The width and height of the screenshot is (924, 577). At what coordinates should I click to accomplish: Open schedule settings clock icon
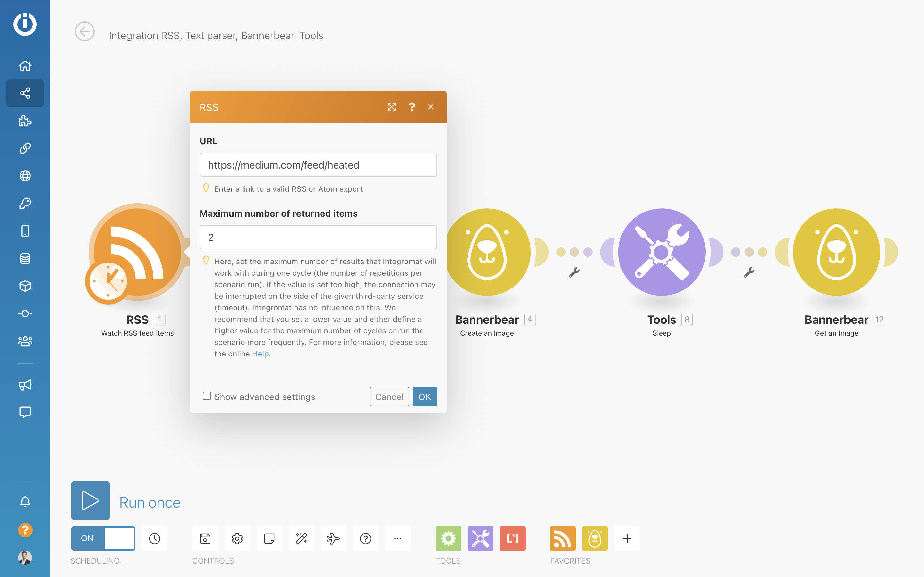tap(155, 539)
